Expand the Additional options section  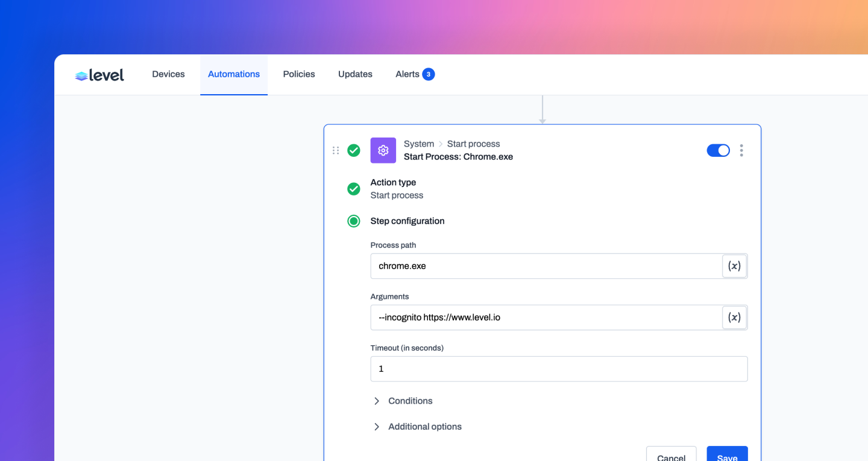pos(417,427)
